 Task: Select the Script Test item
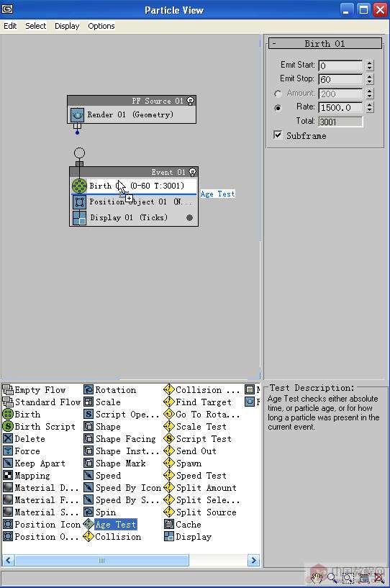click(198, 439)
